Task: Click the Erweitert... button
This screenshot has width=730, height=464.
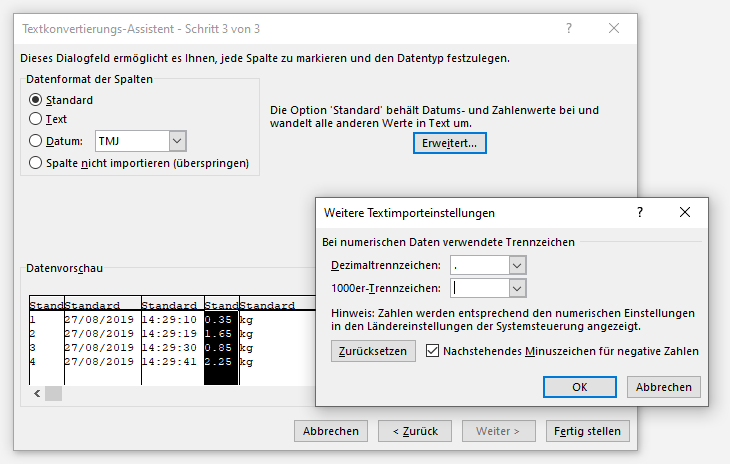Action: pyautogui.click(x=449, y=143)
